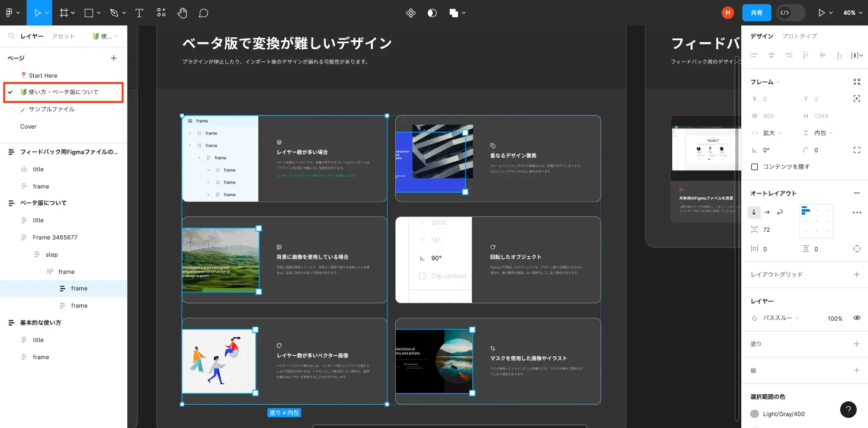Image resolution: width=868 pixels, height=428 pixels.
Task: Click the Boolean operations icon
Action: click(x=454, y=12)
